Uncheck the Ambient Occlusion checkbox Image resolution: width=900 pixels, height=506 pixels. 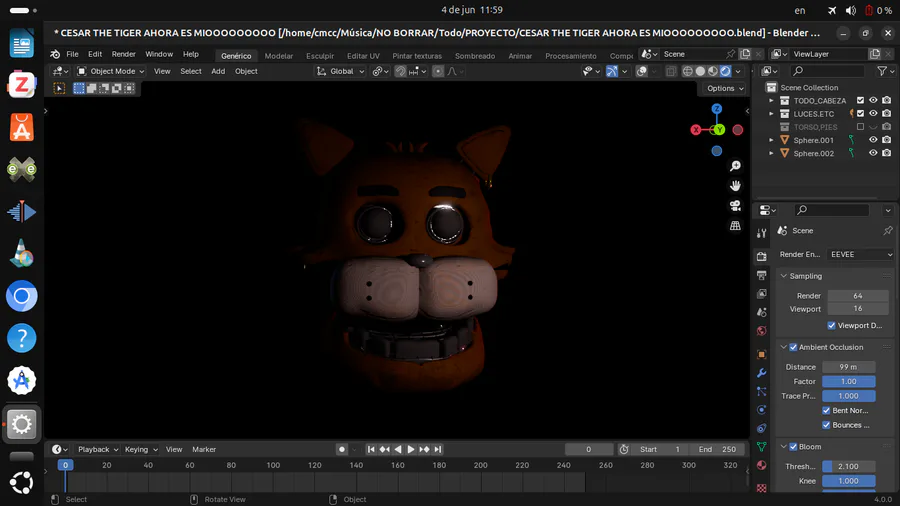click(x=794, y=347)
